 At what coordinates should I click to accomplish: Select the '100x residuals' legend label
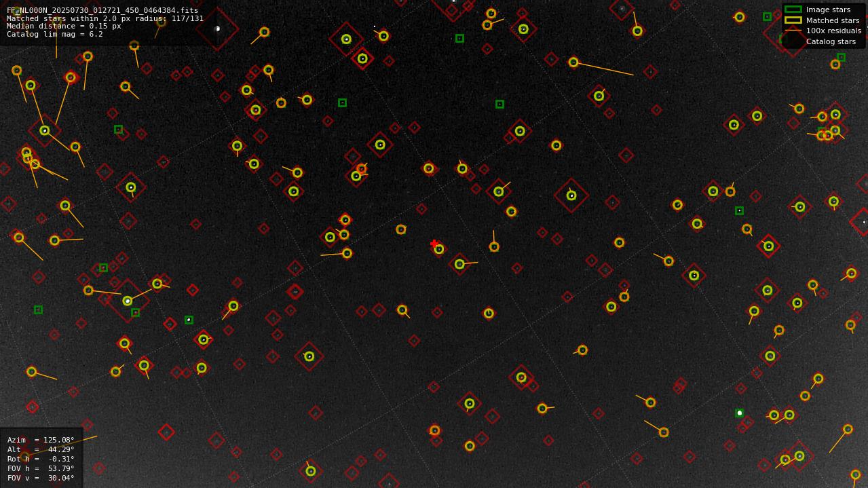coord(833,31)
